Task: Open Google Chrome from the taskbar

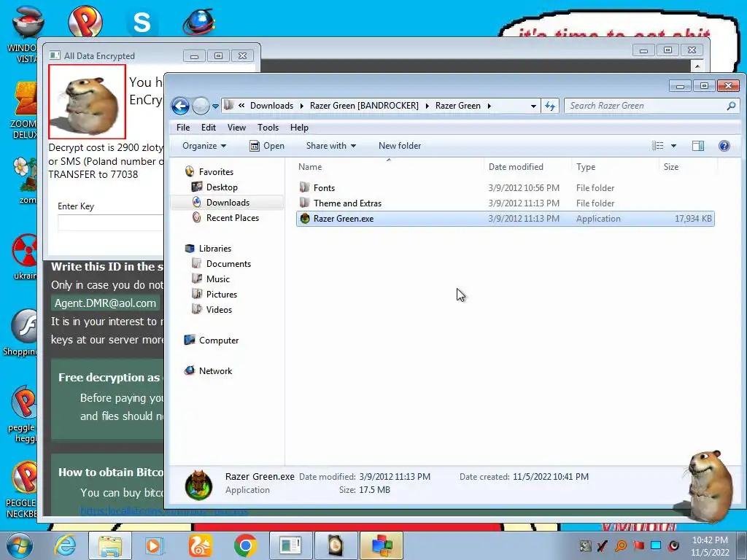Action: pyautogui.click(x=245, y=545)
